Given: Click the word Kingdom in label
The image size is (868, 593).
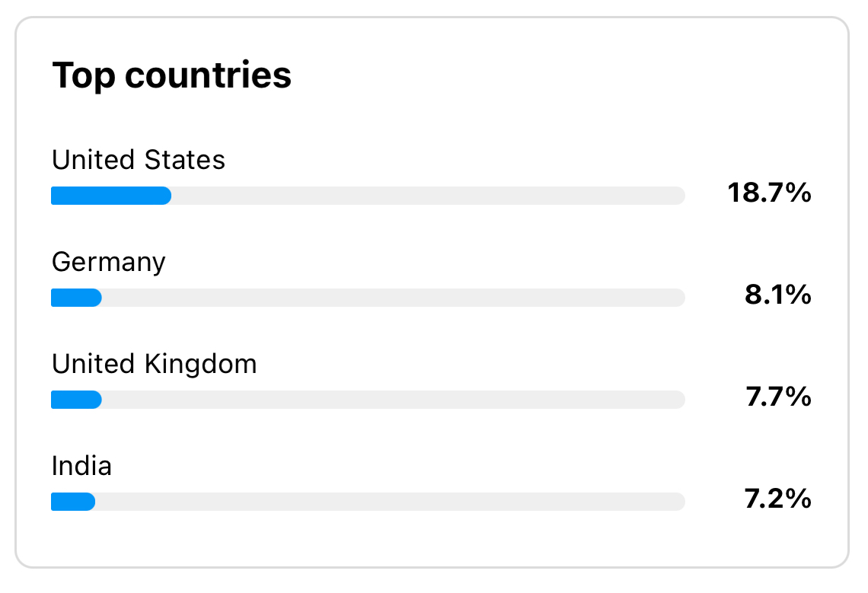Looking at the screenshot, I should [x=201, y=365].
